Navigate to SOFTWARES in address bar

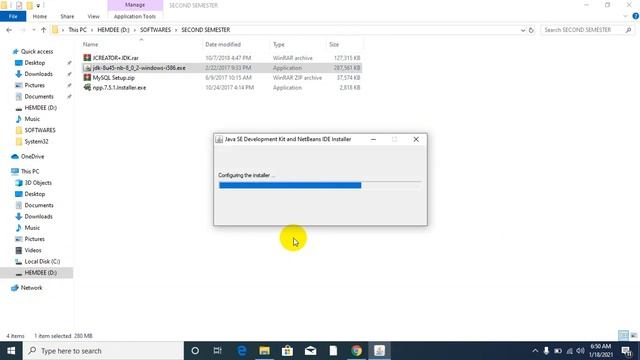pyautogui.click(x=155, y=30)
